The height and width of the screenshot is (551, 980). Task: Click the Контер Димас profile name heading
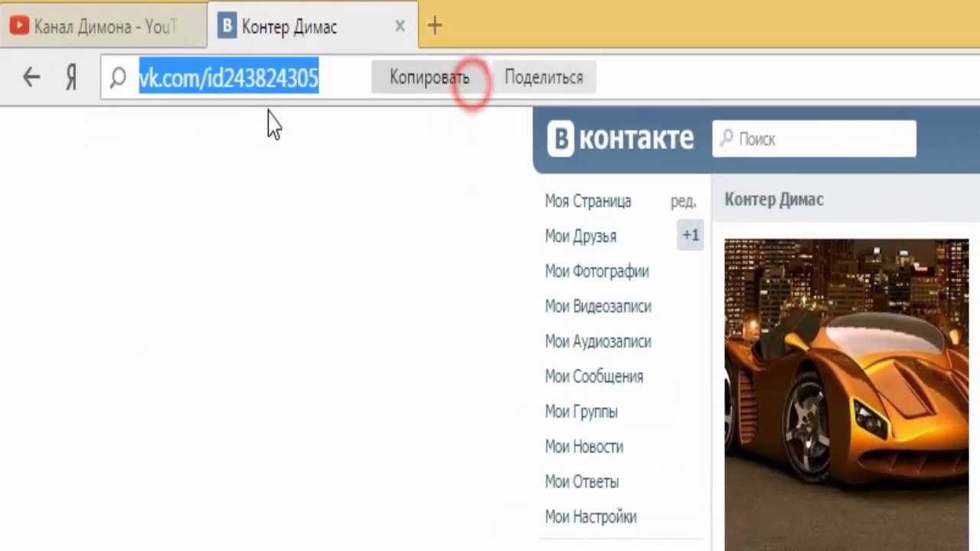point(774,200)
